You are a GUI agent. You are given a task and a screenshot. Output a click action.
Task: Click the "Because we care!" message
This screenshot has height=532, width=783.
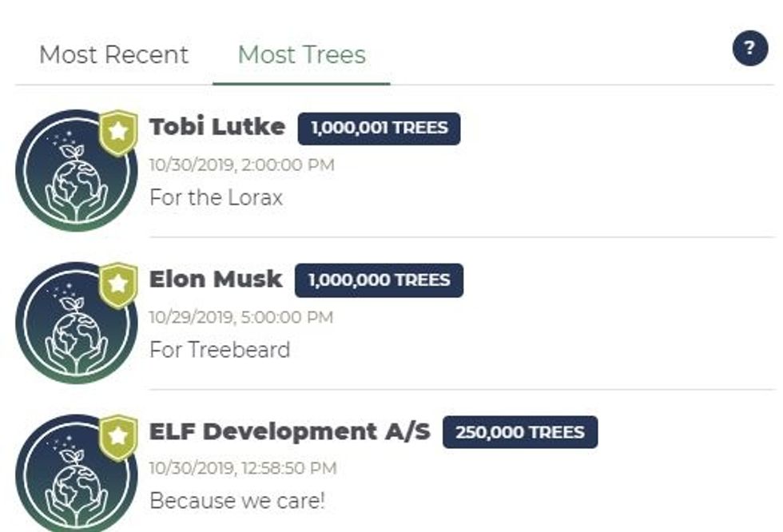click(237, 501)
